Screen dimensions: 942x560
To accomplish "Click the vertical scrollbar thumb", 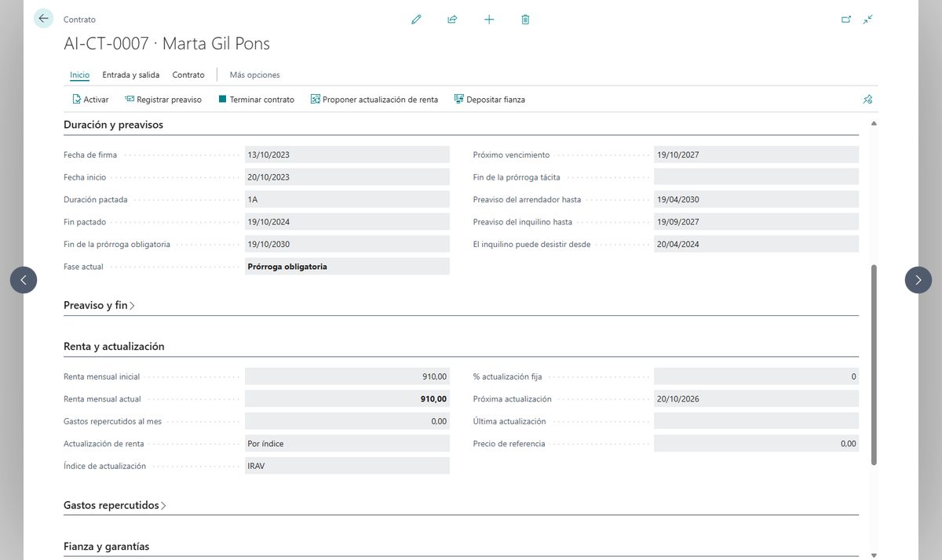I will point(874,365).
